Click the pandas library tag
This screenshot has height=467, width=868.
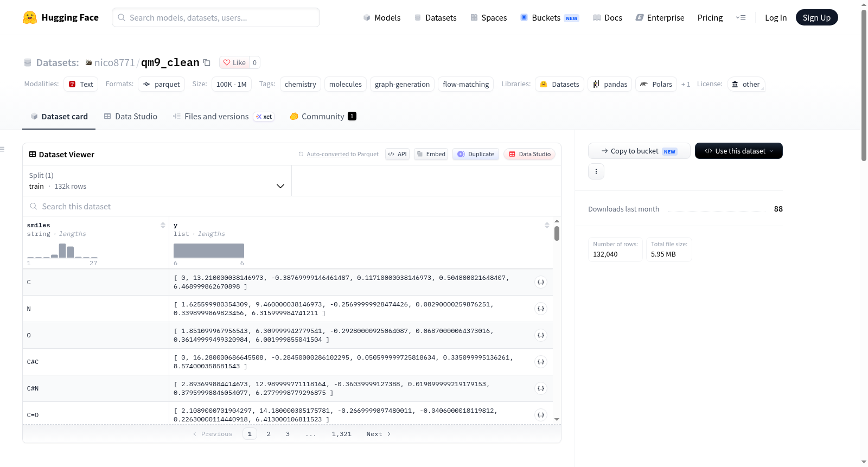point(610,84)
